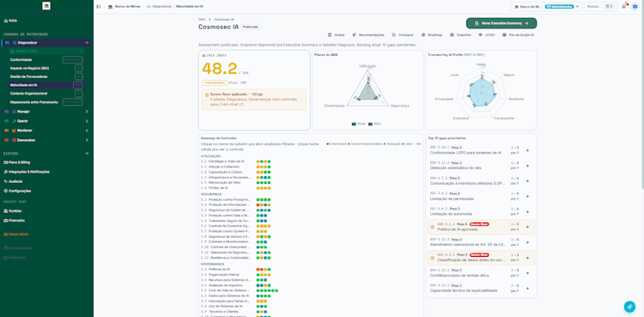644x317 pixels.
Task: Select Impacto no Negócio (BIA)
Action: pyautogui.click(x=46, y=68)
